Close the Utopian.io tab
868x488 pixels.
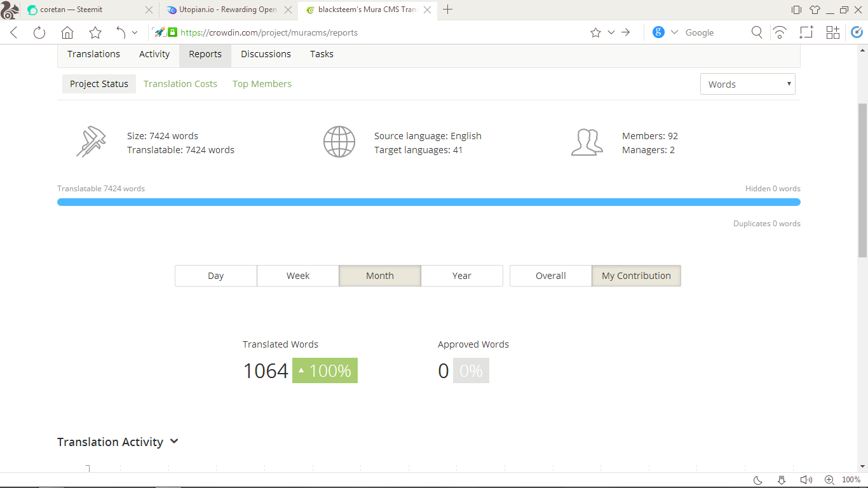(x=288, y=10)
